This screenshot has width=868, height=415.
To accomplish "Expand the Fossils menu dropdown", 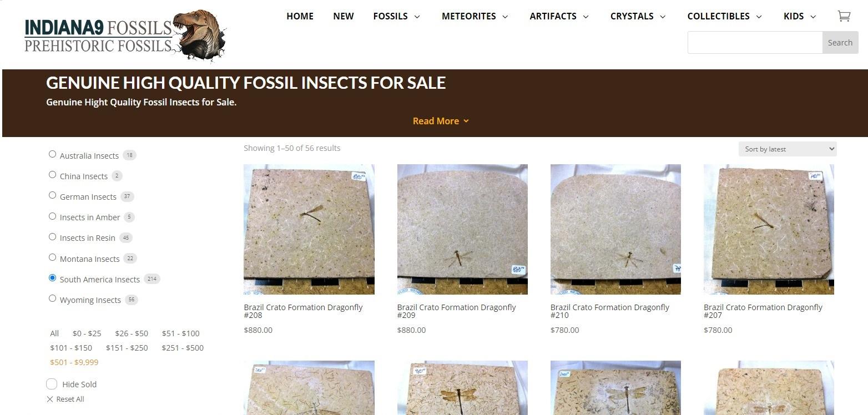I will tap(396, 16).
